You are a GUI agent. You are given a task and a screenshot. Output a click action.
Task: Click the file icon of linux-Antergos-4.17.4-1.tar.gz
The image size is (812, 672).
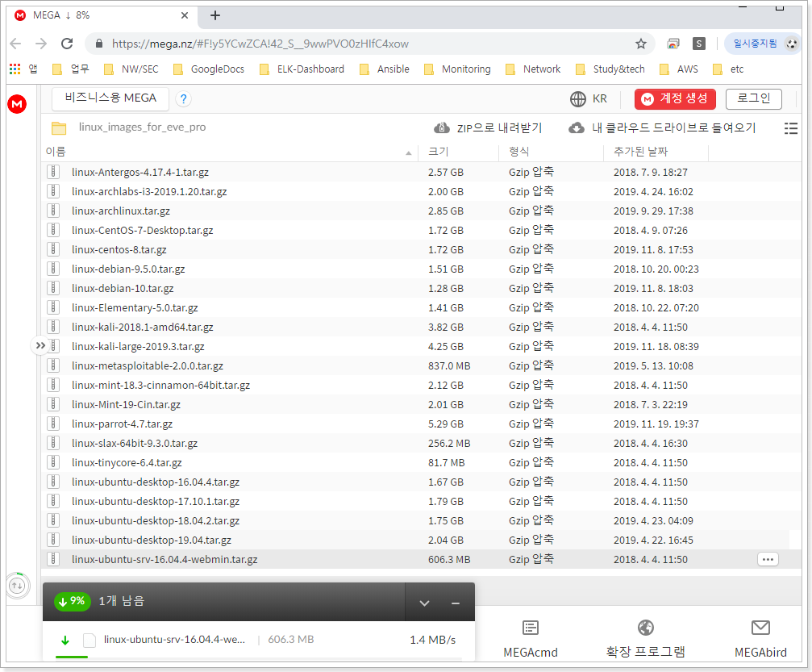coord(53,172)
